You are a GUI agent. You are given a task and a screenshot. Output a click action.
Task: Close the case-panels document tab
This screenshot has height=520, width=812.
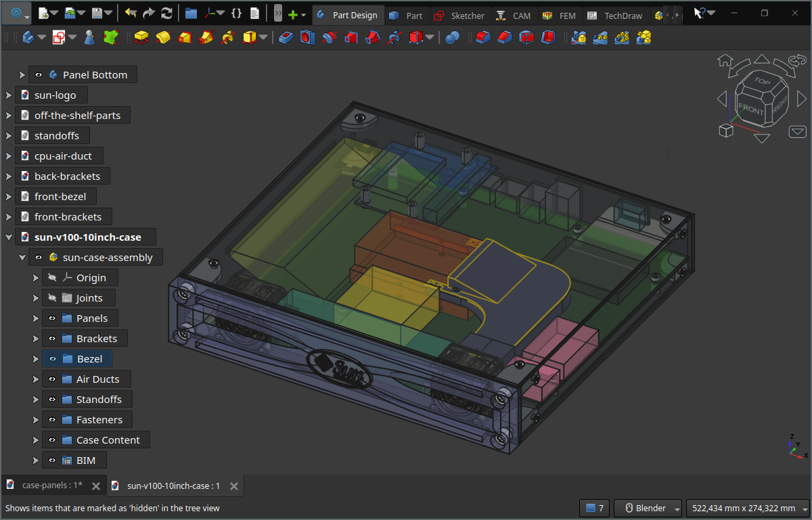point(96,486)
